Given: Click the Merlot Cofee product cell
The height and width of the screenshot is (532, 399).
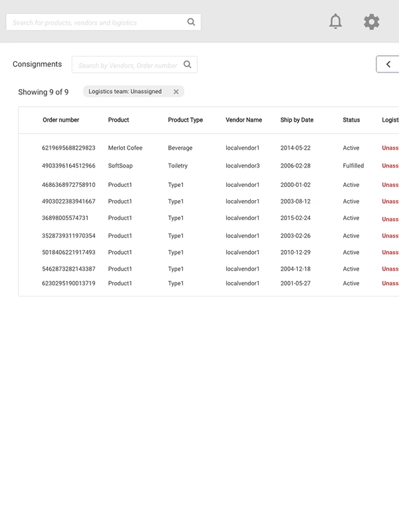Looking at the screenshot, I should (125, 148).
